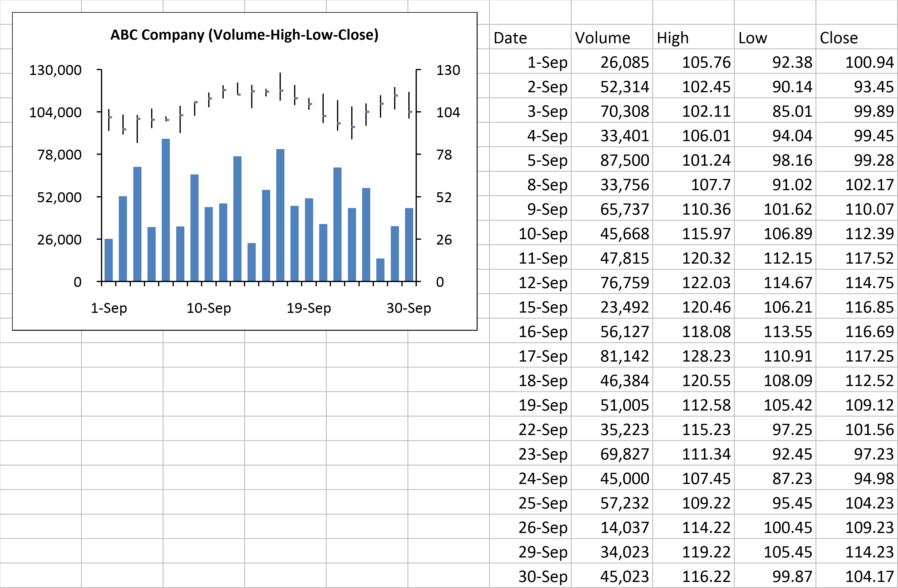
Task: Select volume cell showing 87,500
Action: click(x=624, y=161)
